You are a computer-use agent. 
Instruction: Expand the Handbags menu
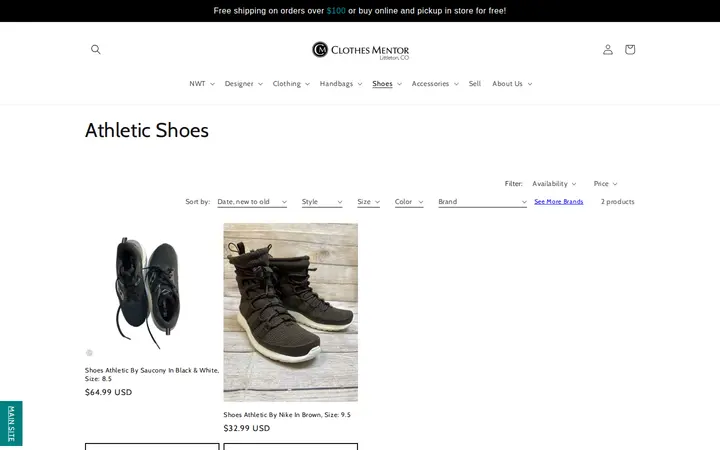(341, 84)
